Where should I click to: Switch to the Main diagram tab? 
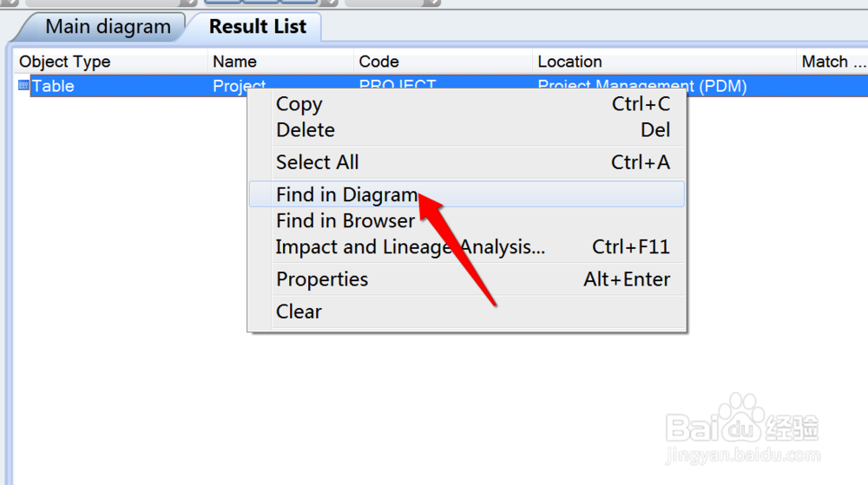pyautogui.click(x=108, y=27)
